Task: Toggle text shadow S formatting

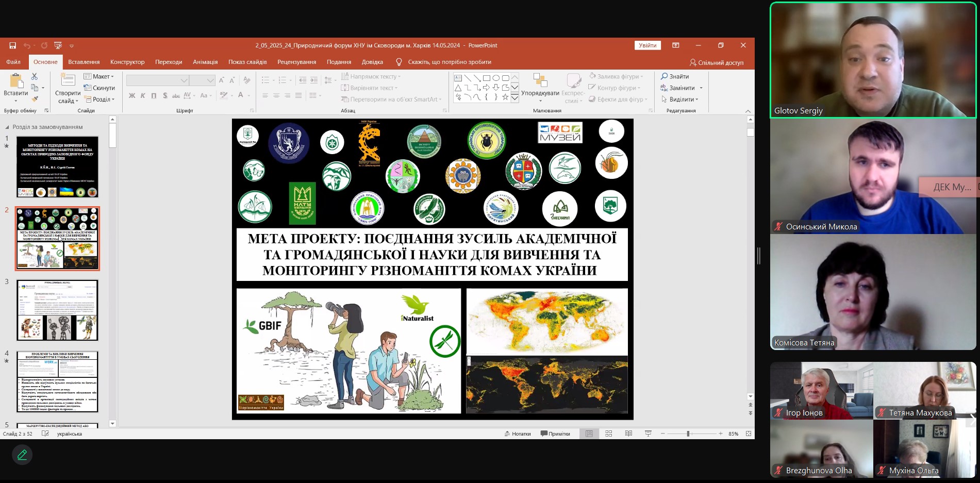Action: (x=165, y=95)
